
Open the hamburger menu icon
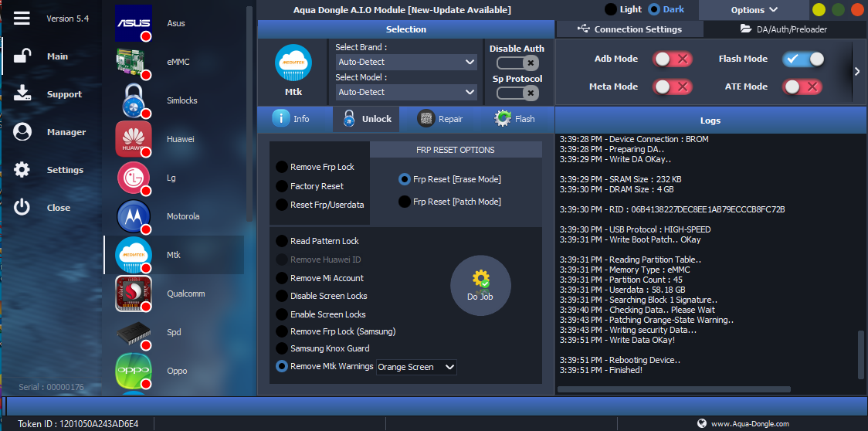(x=22, y=18)
